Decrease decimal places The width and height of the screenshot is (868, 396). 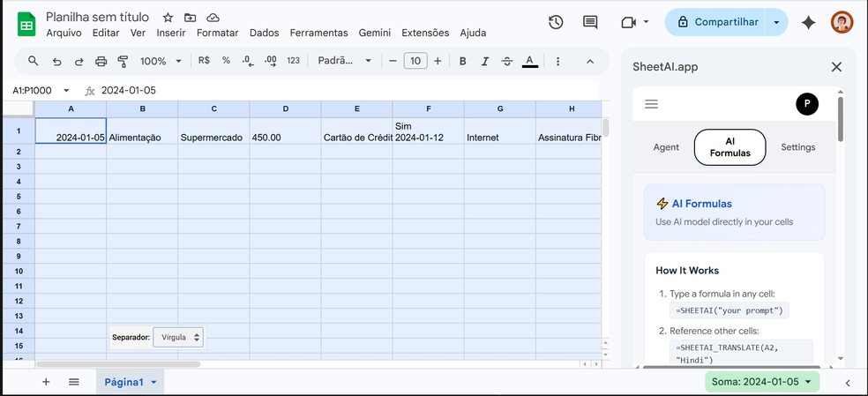(248, 61)
